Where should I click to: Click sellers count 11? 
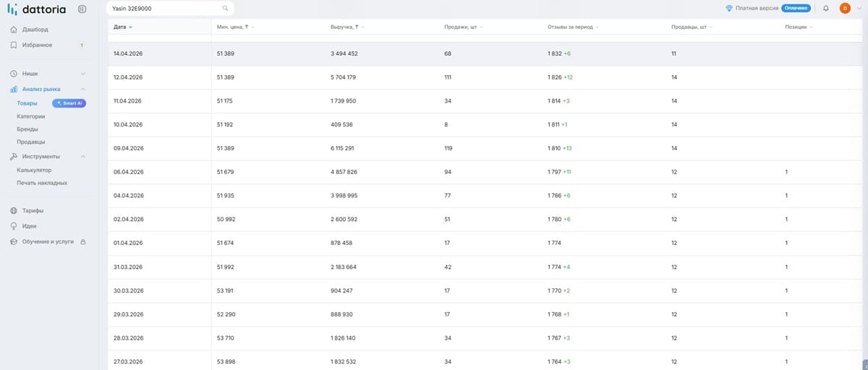(673, 53)
